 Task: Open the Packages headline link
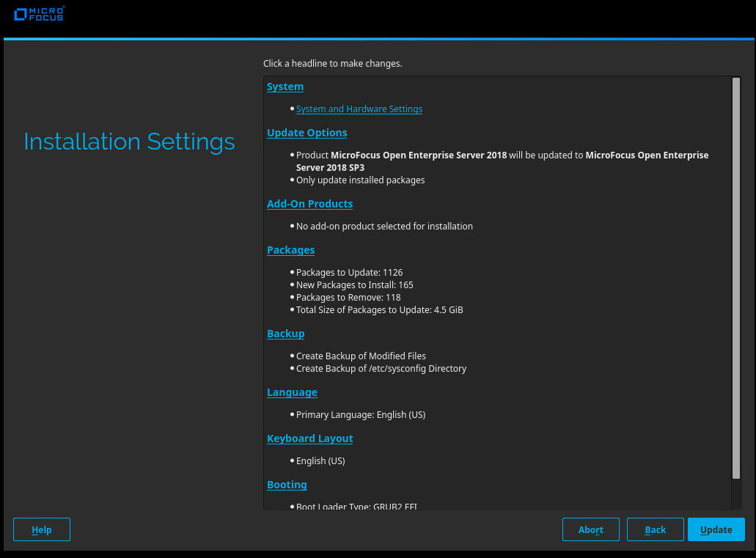pos(290,250)
